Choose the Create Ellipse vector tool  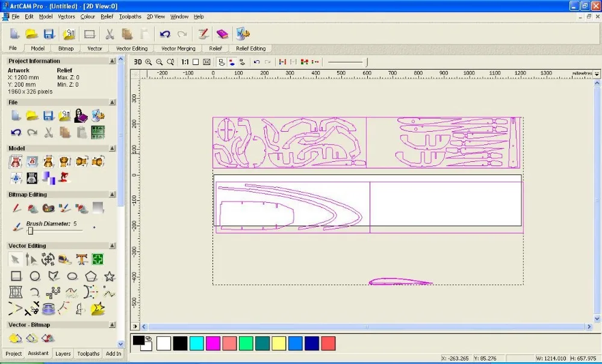pos(72,276)
